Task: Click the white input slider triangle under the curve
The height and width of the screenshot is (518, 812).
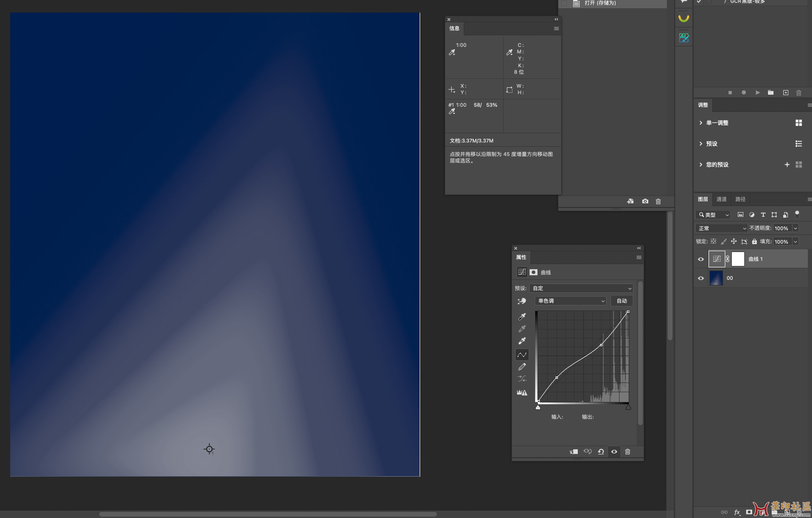Action: (628, 408)
